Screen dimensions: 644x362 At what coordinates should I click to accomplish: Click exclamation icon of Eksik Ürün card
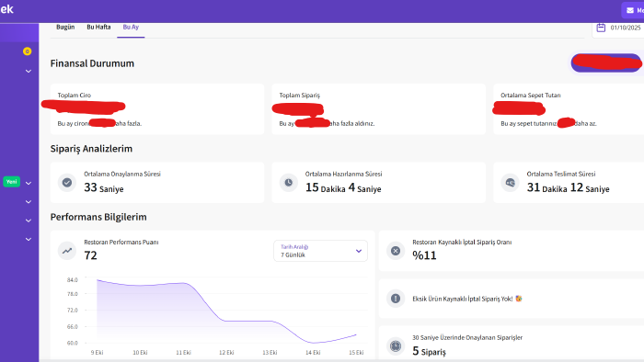tap(396, 299)
